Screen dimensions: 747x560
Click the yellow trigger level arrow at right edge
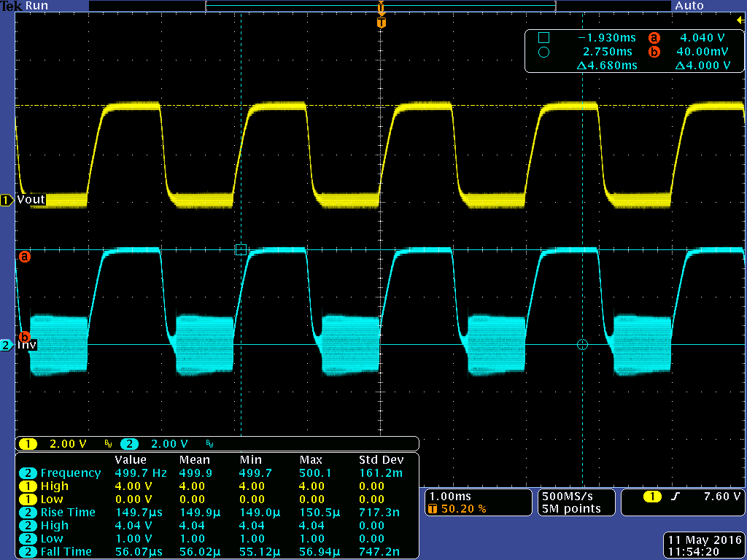pyautogui.click(x=740, y=20)
